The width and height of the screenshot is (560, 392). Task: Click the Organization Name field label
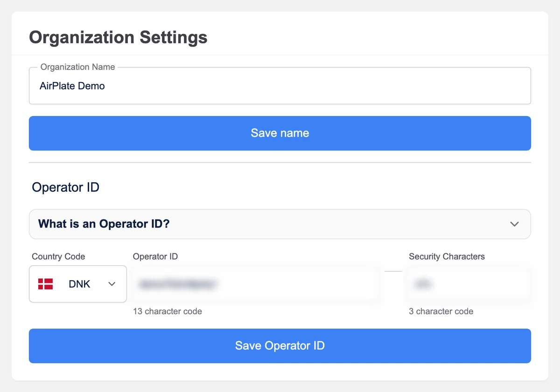tap(77, 67)
